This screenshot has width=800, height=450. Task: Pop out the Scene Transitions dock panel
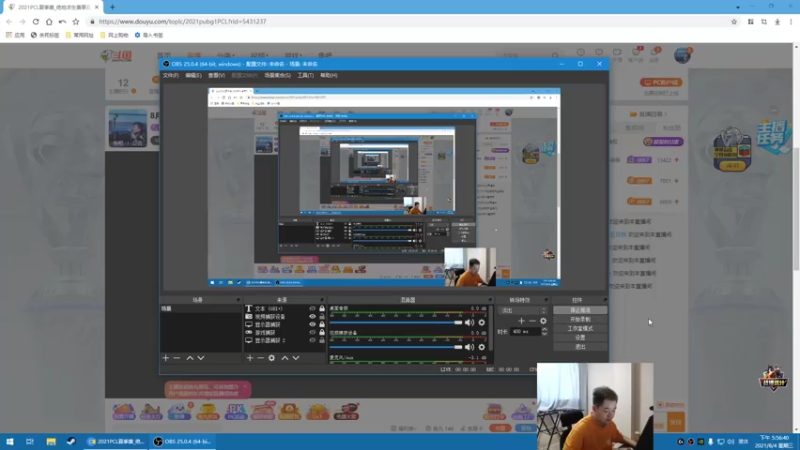(546, 300)
